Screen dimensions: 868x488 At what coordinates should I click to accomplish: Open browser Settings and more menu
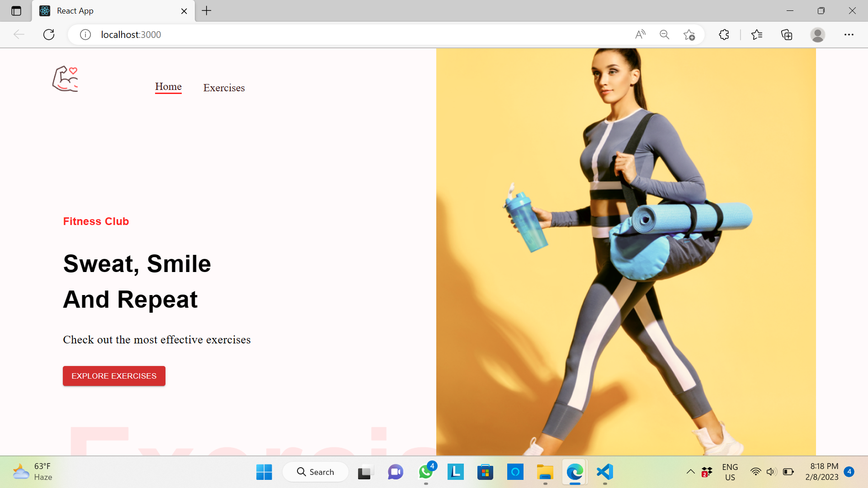tap(849, 34)
